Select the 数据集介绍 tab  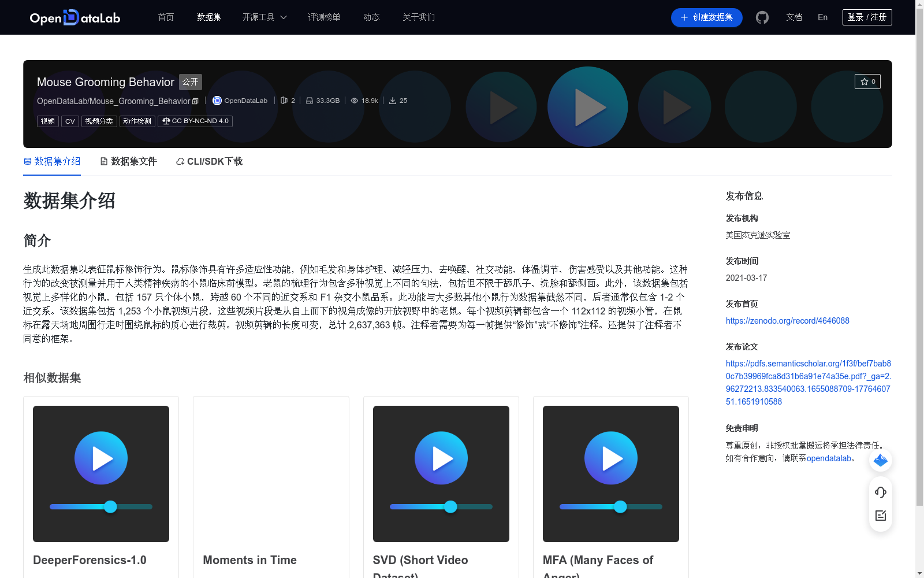point(52,161)
